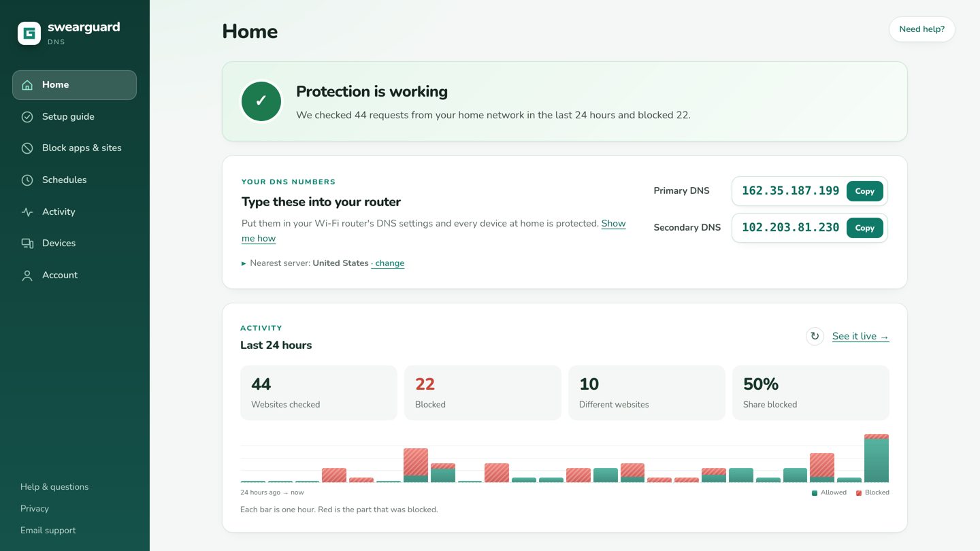
Task: Expand the Nearest server disclosure triangle
Action: click(x=244, y=263)
